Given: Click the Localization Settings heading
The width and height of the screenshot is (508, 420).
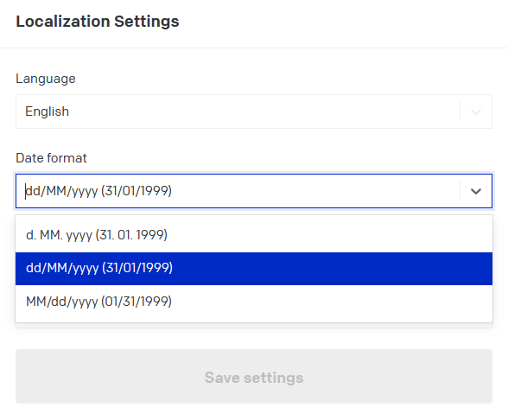Looking at the screenshot, I should click(x=98, y=22).
